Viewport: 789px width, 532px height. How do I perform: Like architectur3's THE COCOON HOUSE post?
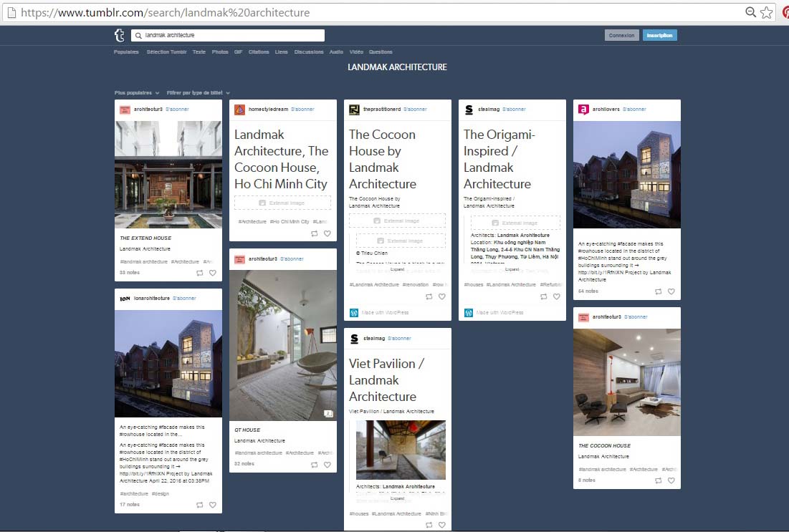coord(671,480)
